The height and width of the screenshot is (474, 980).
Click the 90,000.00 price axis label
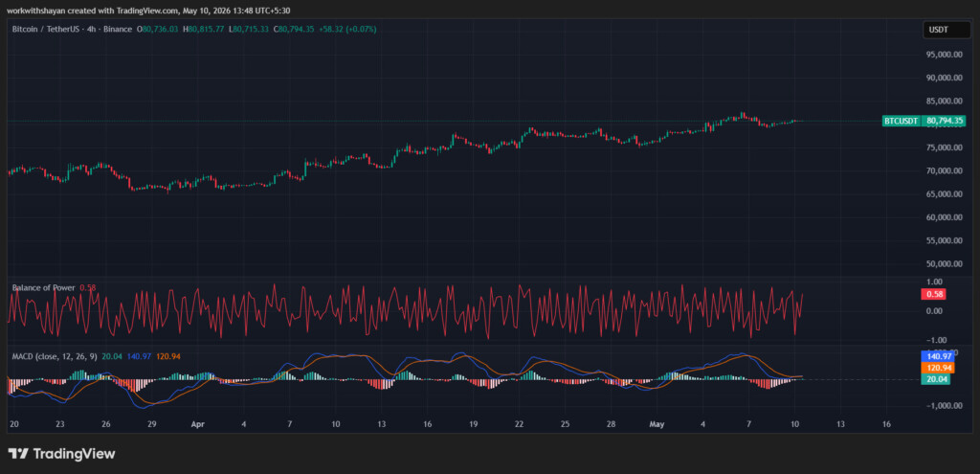pos(944,78)
